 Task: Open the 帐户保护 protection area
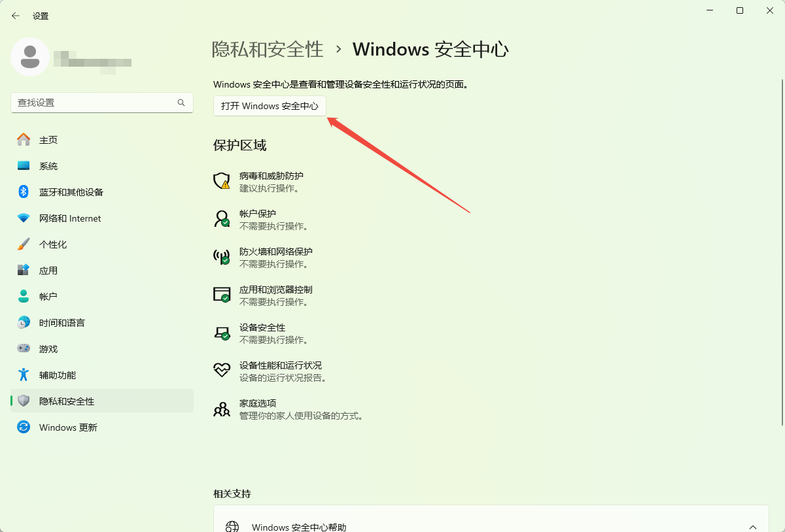pos(261,220)
